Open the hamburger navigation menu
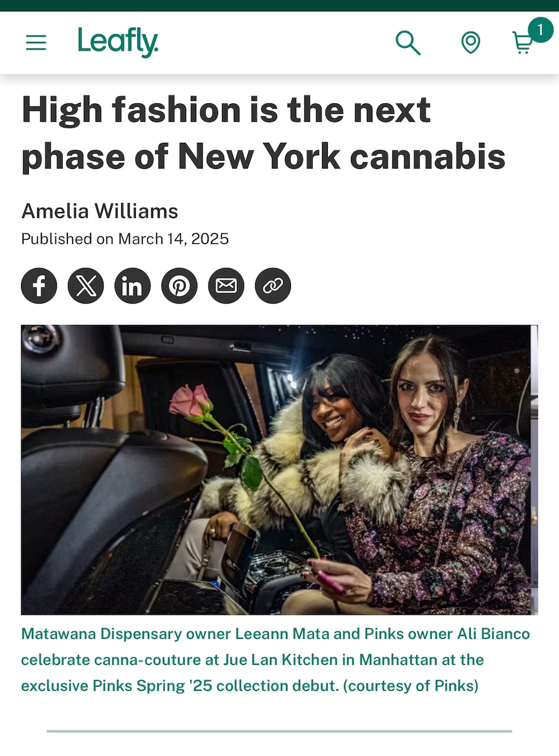559x756 pixels. [x=36, y=43]
